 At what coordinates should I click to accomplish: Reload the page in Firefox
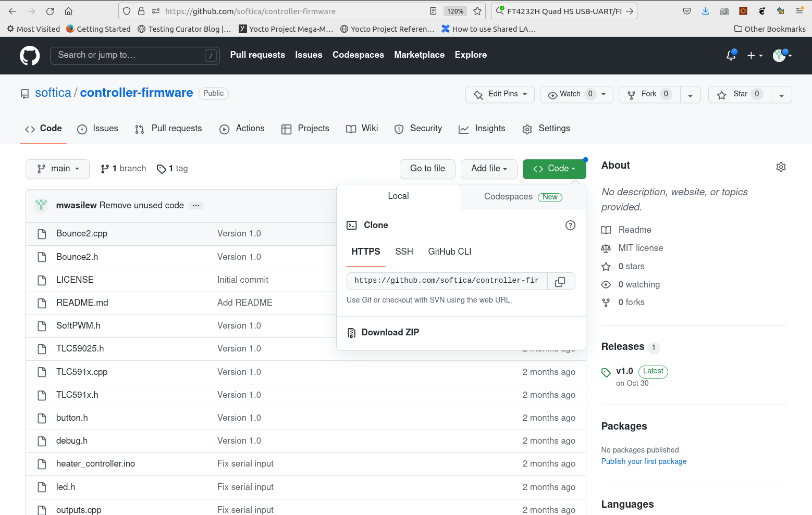pos(50,11)
